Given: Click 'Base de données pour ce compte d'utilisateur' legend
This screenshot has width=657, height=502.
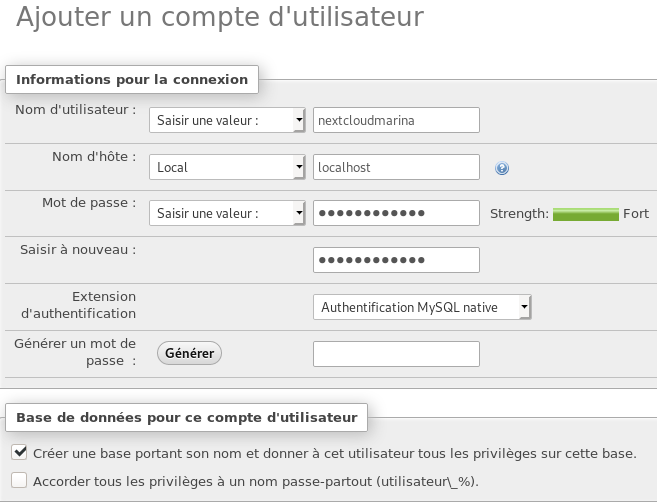Looking at the screenshot, I should [187, 416].
